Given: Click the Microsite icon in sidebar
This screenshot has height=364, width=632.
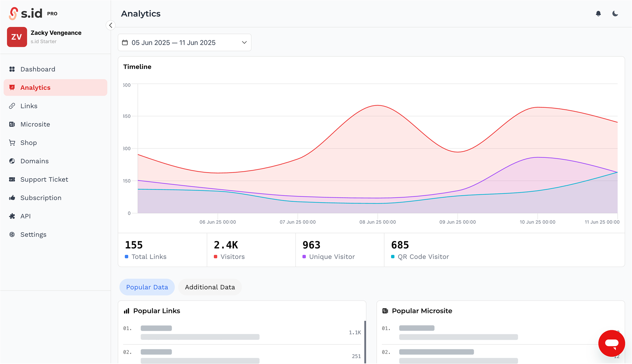Looking at the screenshot, I should point(12,124).
